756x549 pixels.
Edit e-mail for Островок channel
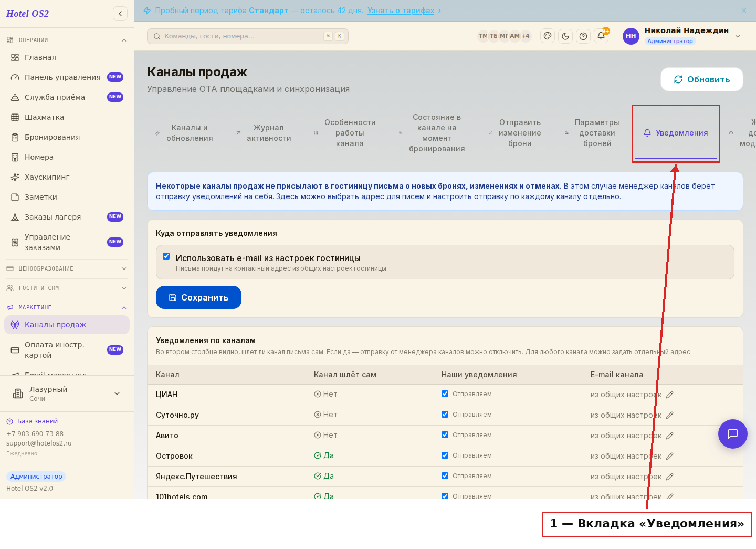(x=670, y=456)
